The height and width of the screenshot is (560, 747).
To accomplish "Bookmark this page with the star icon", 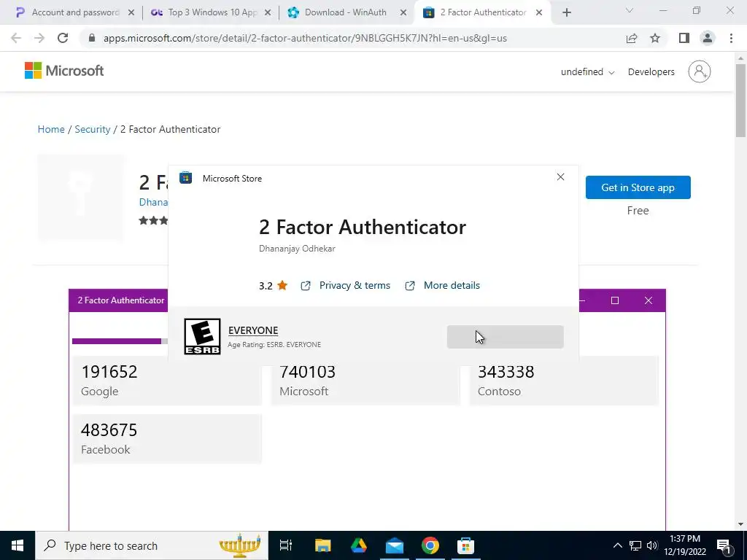I will coord(655,38).
